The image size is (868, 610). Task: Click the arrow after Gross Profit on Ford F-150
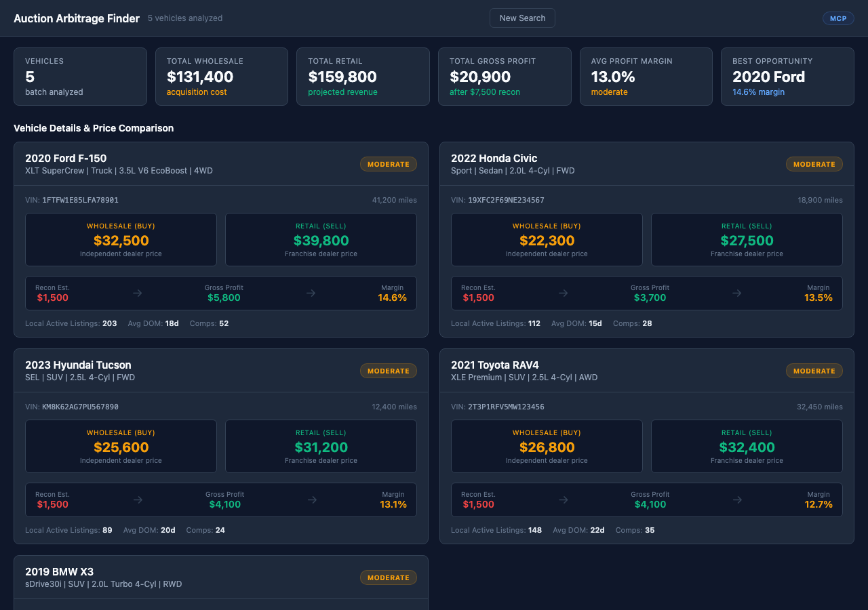(311, 293)
